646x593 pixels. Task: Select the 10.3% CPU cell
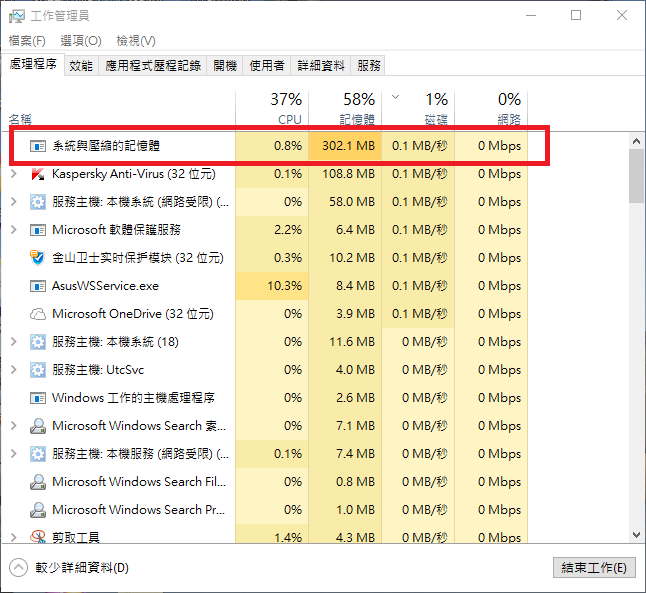[x=272, y=286]
